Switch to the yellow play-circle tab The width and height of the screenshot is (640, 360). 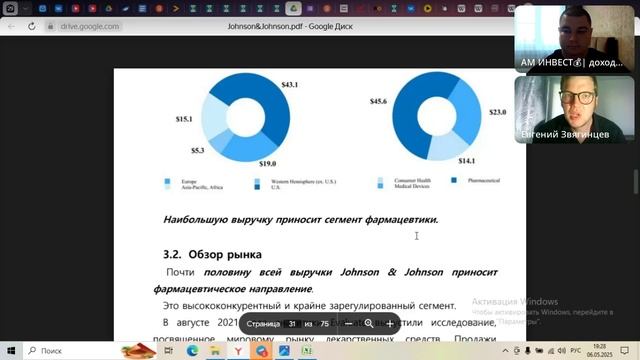pyautogui.click(x=427, y=8)
